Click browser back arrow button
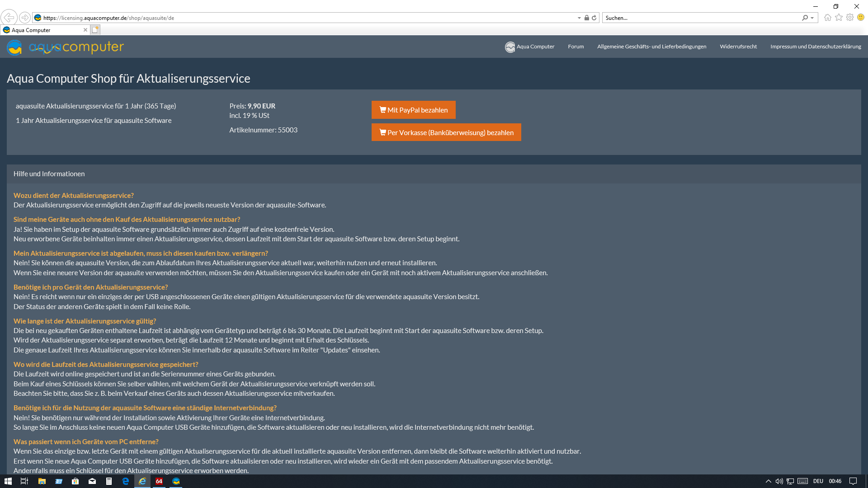The width and height of the screenshot is (868, 488). [x=9, y=18]
